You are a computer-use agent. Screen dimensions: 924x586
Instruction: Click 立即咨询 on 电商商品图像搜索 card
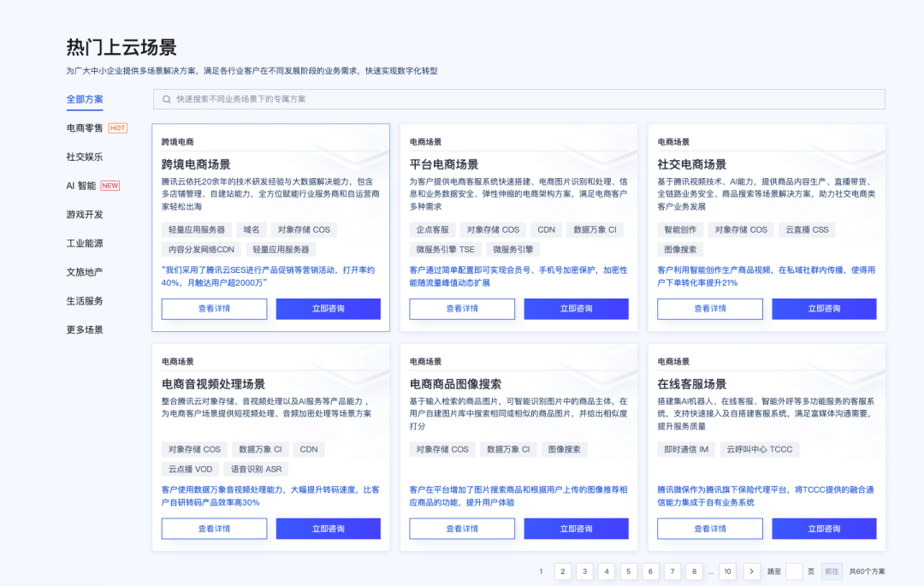[577, 529]
